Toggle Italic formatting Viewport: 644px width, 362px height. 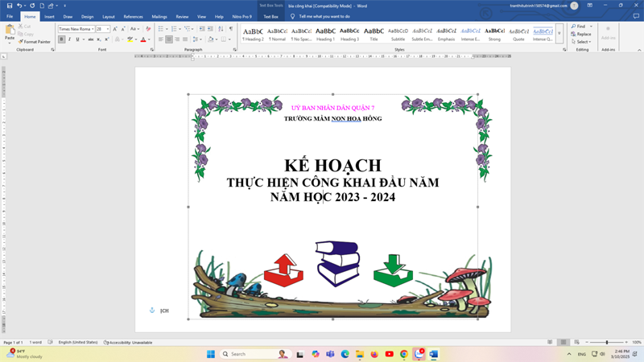point(69,39)
